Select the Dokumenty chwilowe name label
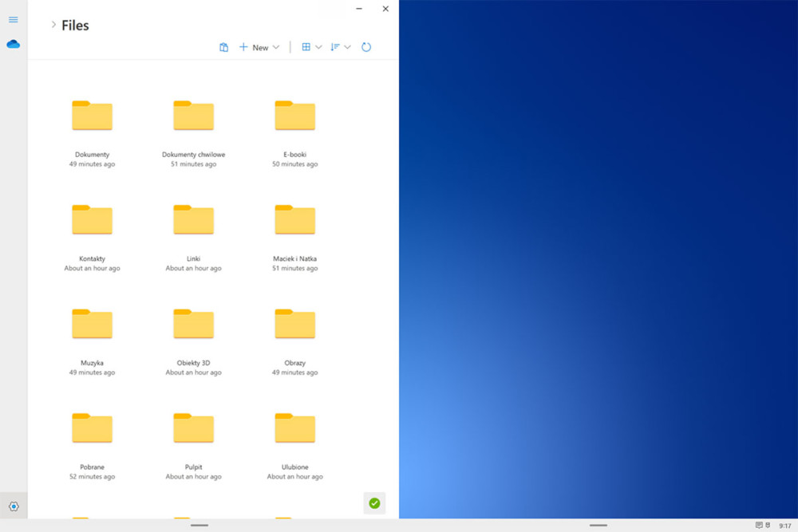Viewport: 798px width, 532px height. (193, 155)
